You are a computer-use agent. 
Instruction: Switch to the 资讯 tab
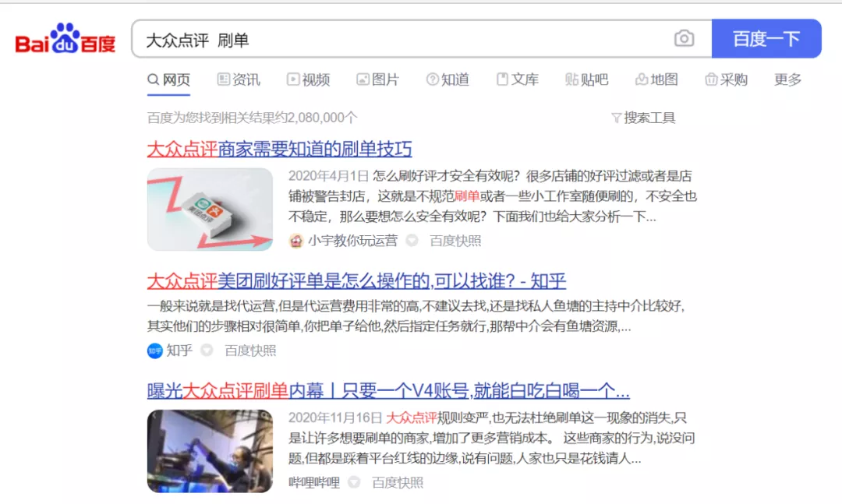tap(239, 80)
